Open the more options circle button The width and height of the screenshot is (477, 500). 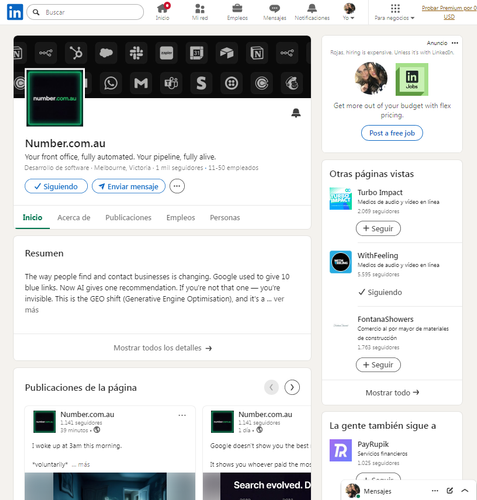177,186
